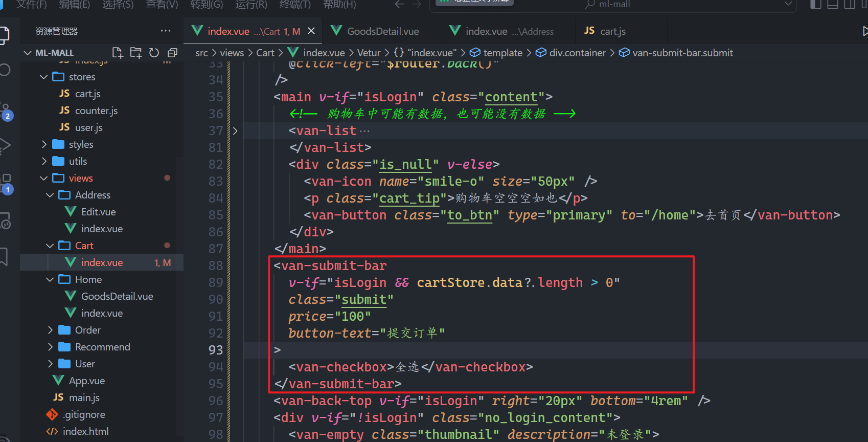Expand the Recommend folder
Screen dimensions: 868x442
(50, 347)
